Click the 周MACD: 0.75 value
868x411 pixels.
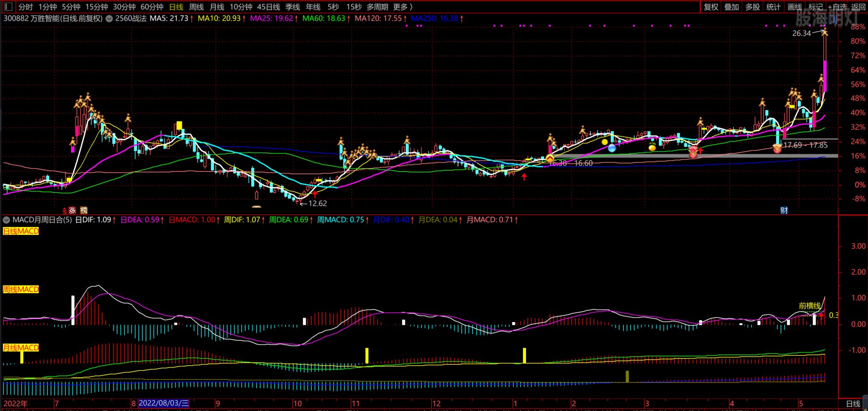click(340, 220)
